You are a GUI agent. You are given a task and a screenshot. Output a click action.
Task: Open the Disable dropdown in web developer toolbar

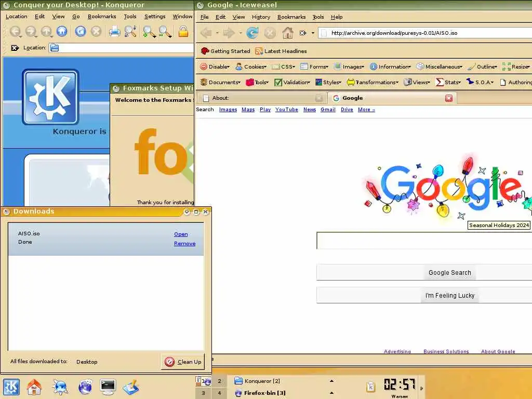215,67
